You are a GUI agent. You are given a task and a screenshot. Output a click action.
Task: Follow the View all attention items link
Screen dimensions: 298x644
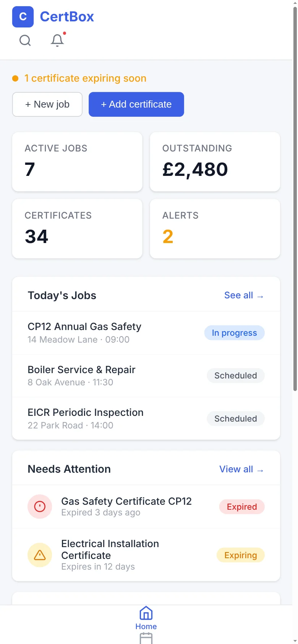(241, 469)
